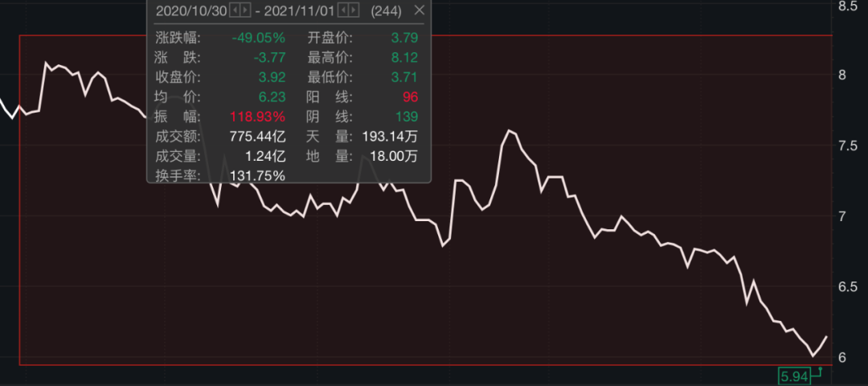Click the 天量 value 193.14万
The height and width of the screenshot is (386, 868).
[390, 137]
